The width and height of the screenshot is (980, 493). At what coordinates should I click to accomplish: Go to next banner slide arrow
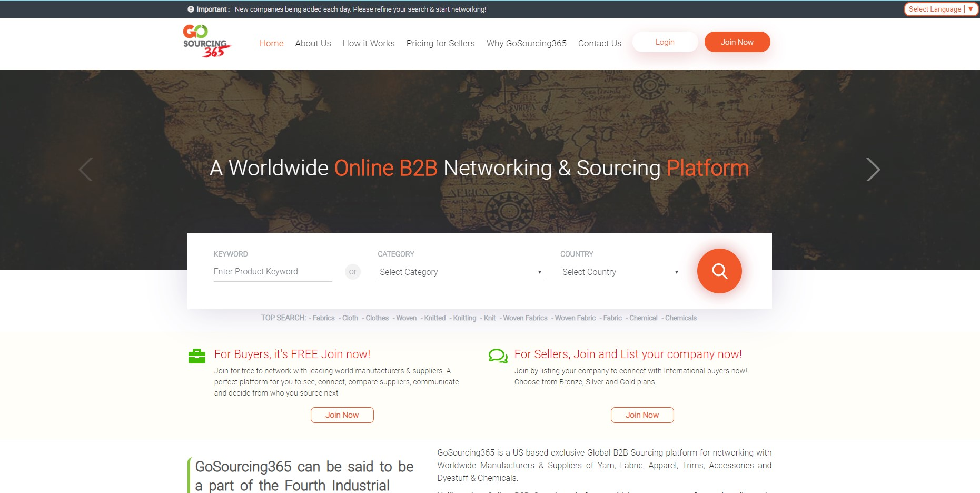pos(873,170)
